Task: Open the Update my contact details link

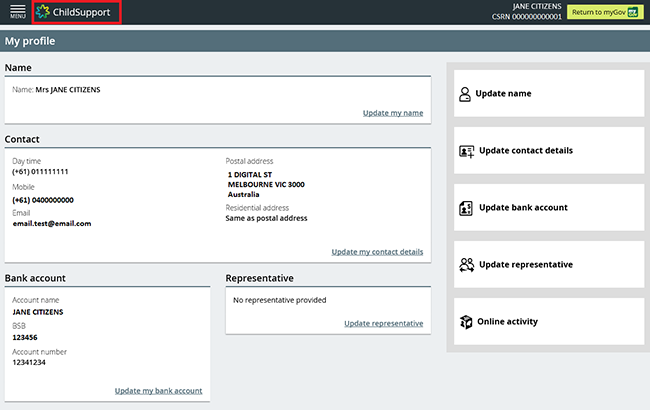Action: pos(376,252)
